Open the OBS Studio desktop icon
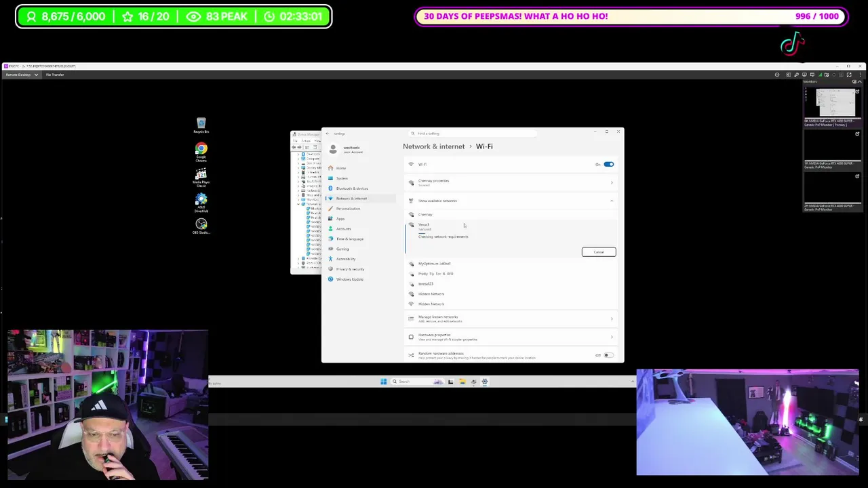Screen dimensions: 868x488 point(201,226)
